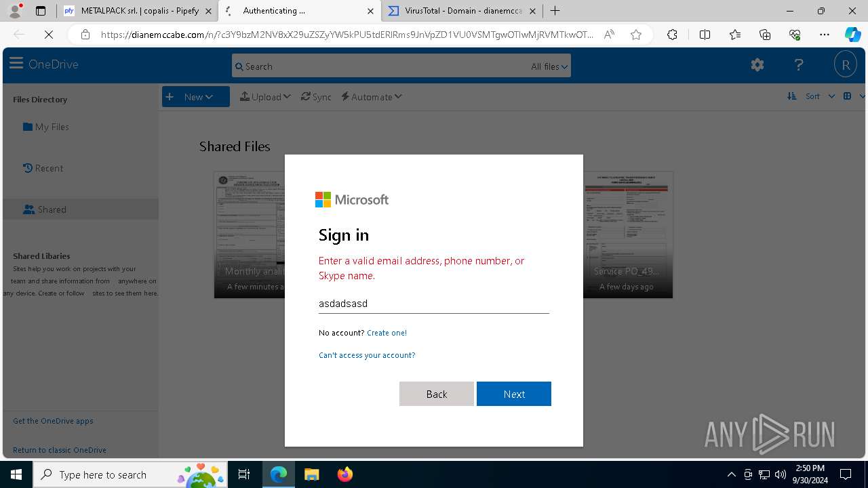Click the browser back arrow
This screenshot has height=488, width=868.
point(19,35)
